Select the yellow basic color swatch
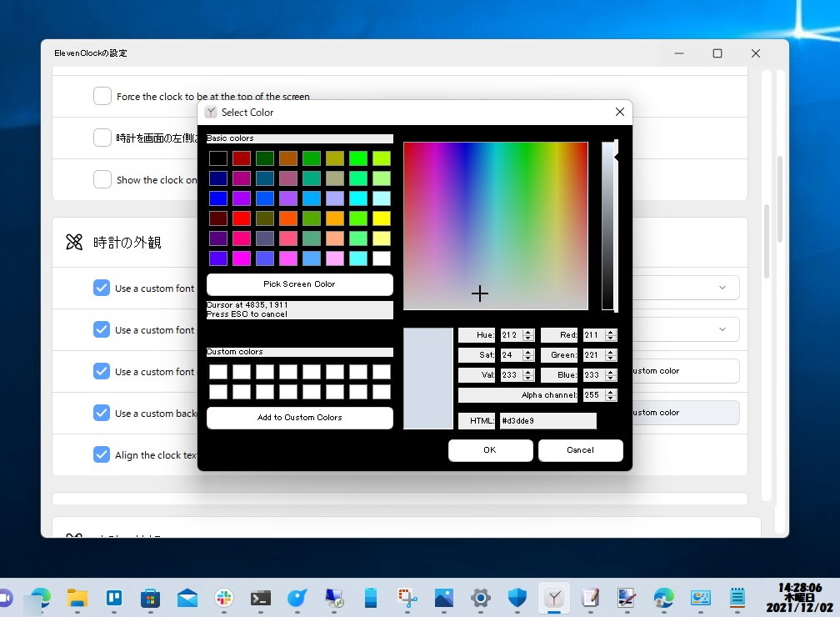 click(x=382, y=218)
